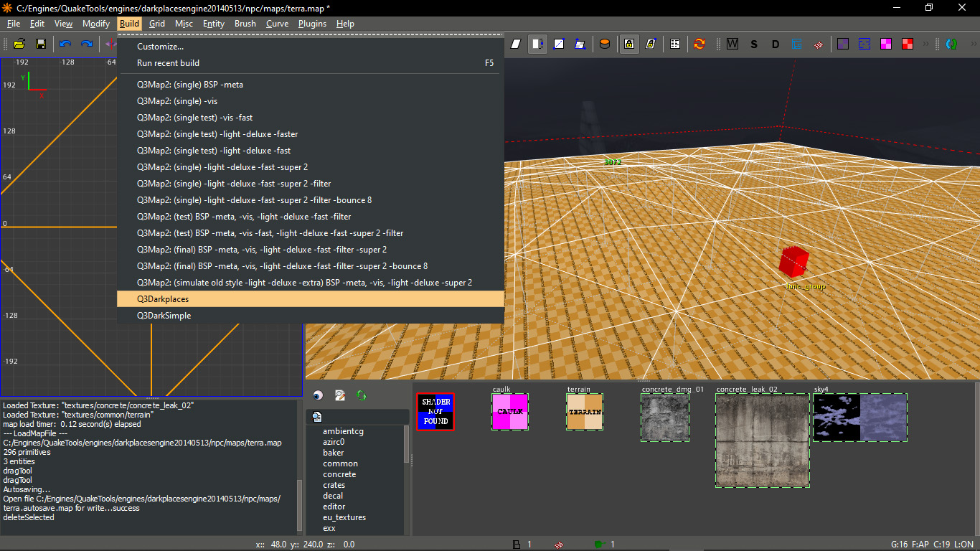
Task: Expand the toolbar overflow chevron beside red checker icon
Action: click(925, 44)
